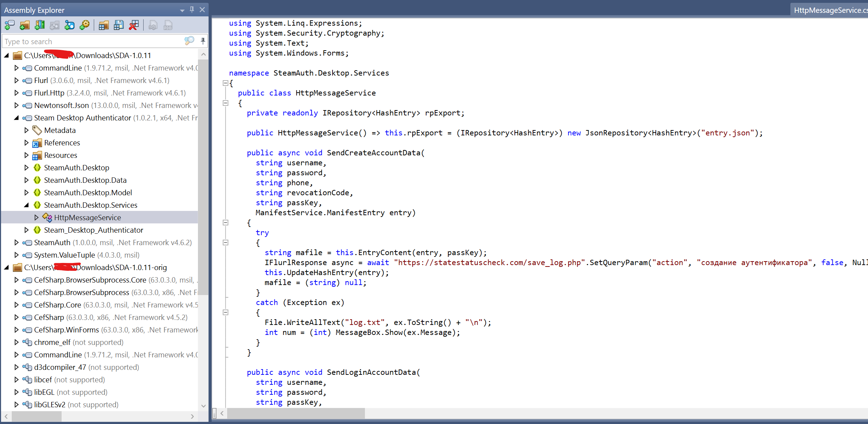Select the System.ValueTuple assembly row
This screenshot has height=424, width=868.
click(x=100, y=255)
